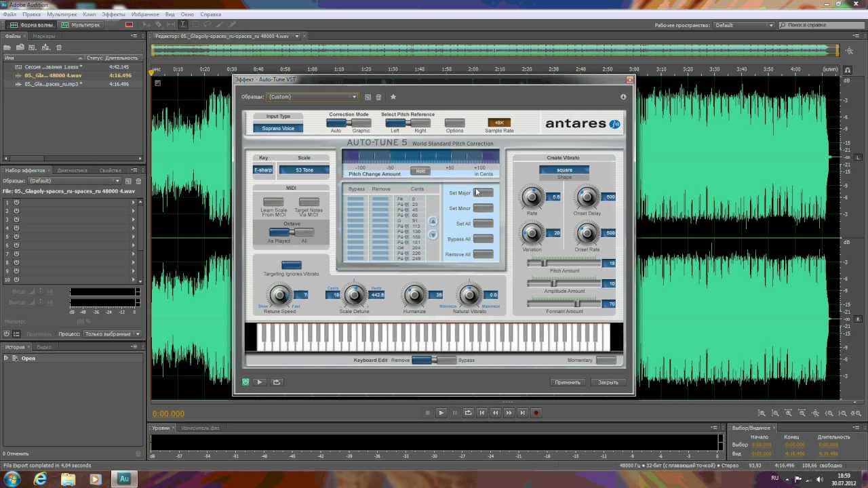
Task: Open the Эффекты menu
Action: [x=113, y=14]
